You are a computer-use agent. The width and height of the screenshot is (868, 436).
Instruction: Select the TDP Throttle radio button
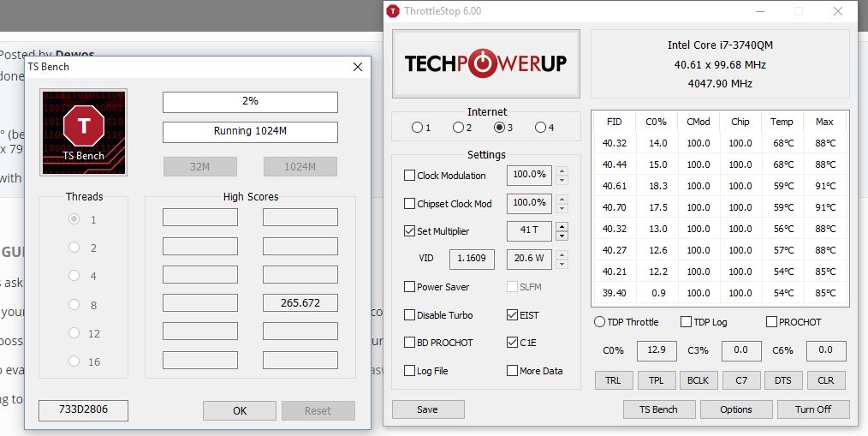(599, 322)
